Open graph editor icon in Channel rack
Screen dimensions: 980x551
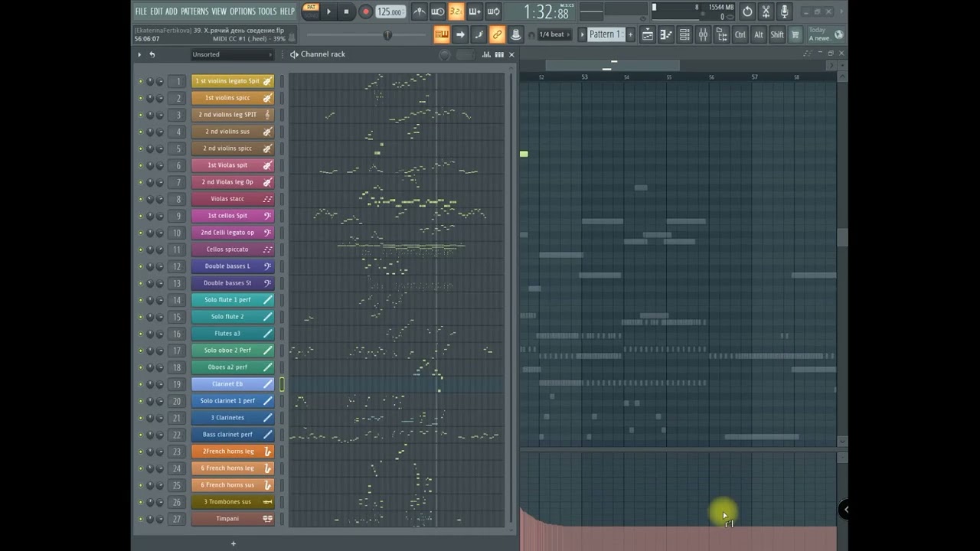[487, 54]
